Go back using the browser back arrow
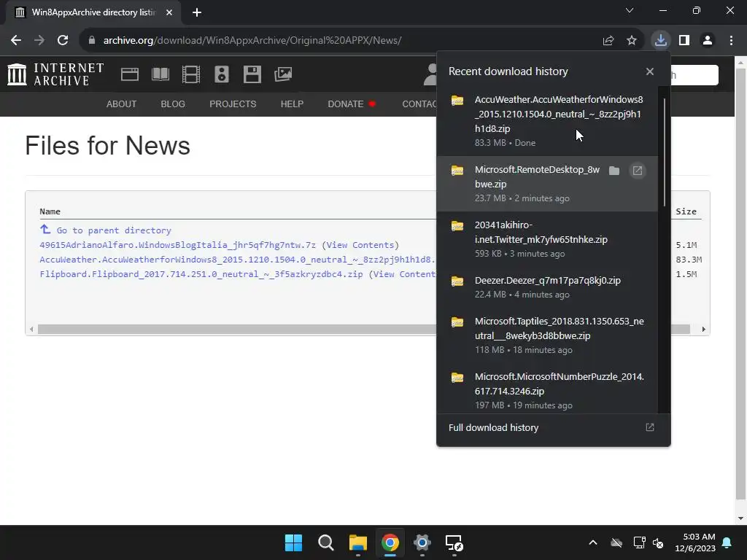 [16, 41]
